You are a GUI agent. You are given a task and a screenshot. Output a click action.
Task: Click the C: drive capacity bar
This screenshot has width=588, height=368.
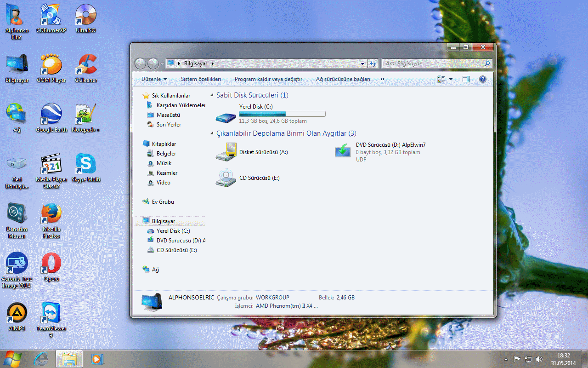coord(282,114)
